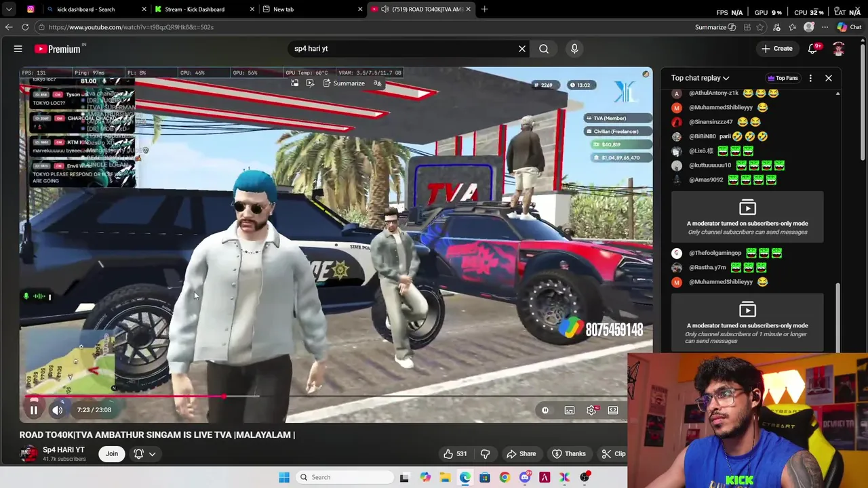Viewport: 868px width, 488px height.
Task: Click chat user @Thefoolgamingop
Action: (715, 253)
